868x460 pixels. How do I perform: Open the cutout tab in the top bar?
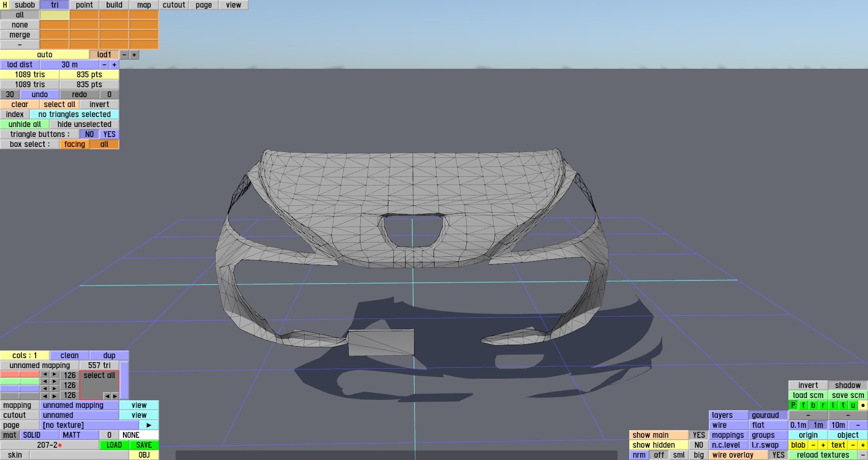point(174,5)
